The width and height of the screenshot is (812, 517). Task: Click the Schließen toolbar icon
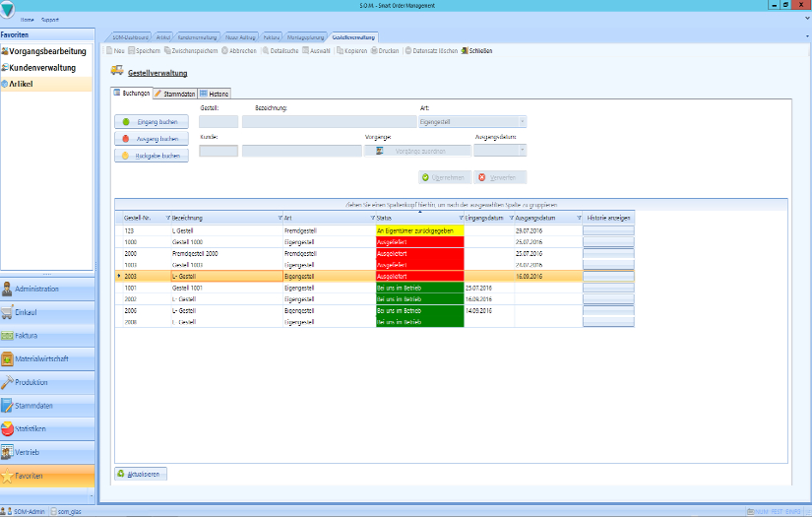tap(465, 50)
